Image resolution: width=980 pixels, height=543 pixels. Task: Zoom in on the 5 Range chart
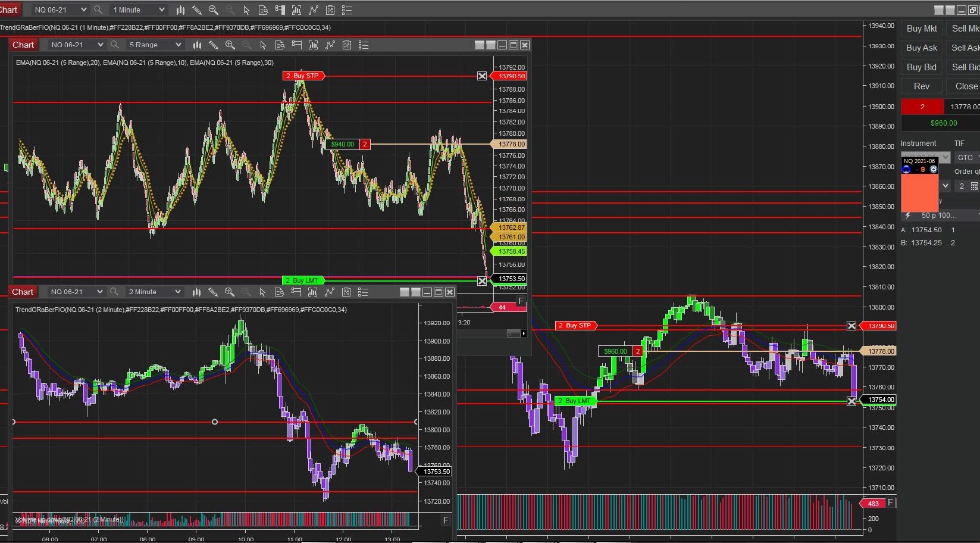[230, 45]
